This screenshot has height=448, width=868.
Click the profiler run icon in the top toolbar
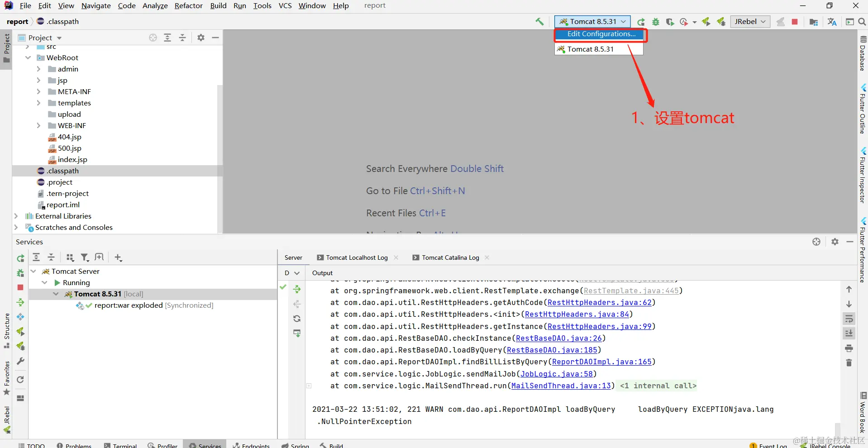click(684, 22)
